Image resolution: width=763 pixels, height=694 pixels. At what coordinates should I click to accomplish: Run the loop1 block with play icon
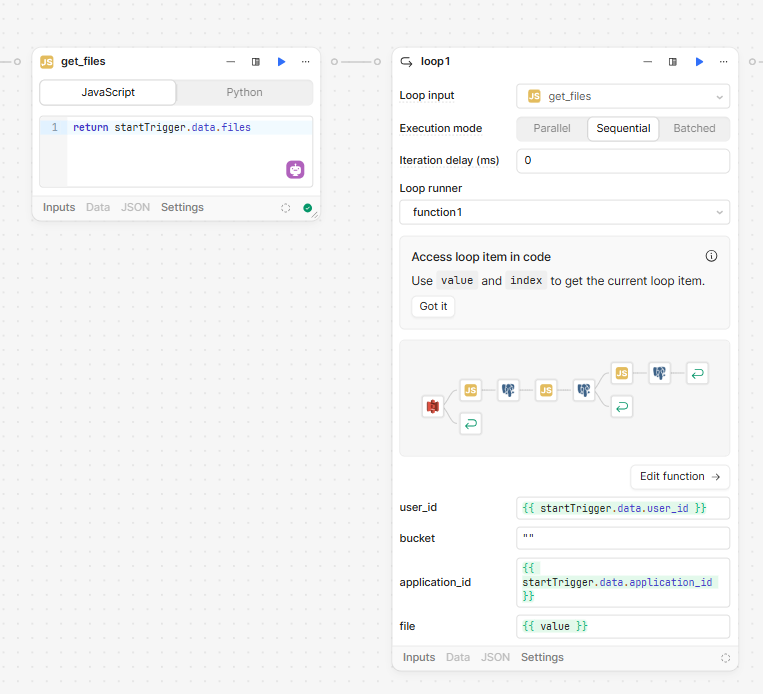pyautogui.click(x=699, y=62)
